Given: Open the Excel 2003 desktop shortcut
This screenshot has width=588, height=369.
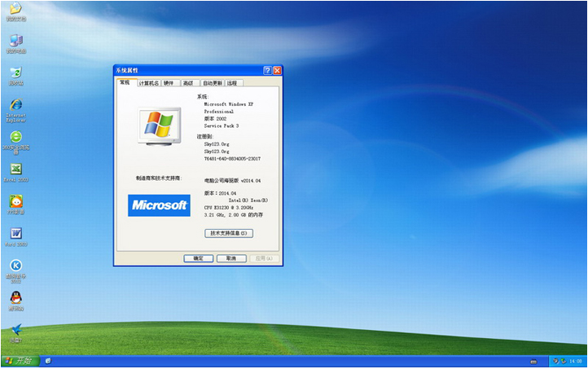Looking at the screenshot, I should [x=15, y=169].
